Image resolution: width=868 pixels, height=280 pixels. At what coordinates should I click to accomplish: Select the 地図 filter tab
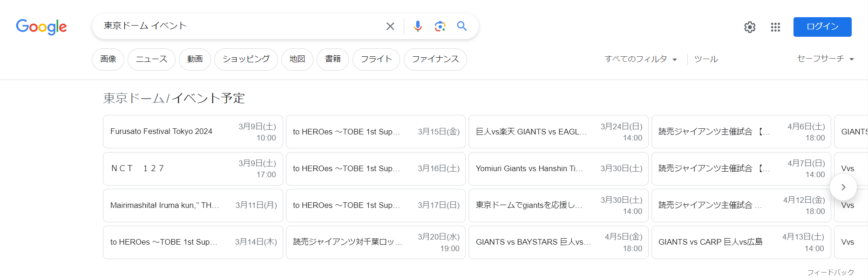coord(297,60)
